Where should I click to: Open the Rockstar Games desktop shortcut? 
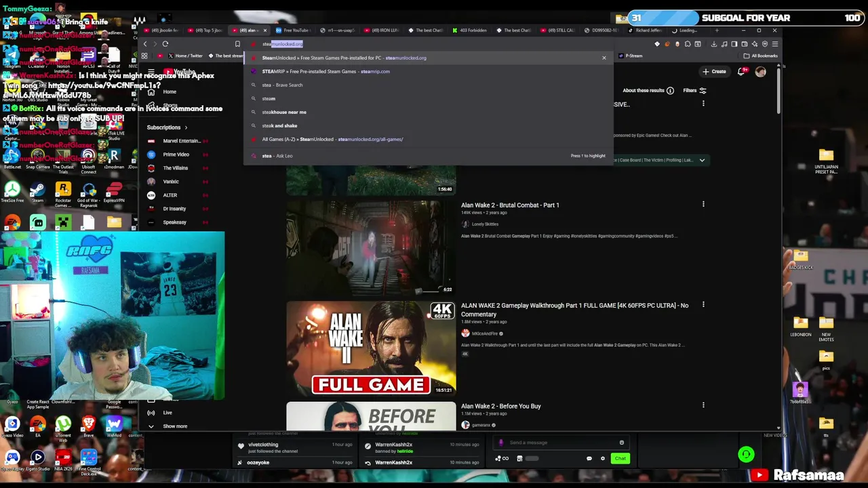63,193
